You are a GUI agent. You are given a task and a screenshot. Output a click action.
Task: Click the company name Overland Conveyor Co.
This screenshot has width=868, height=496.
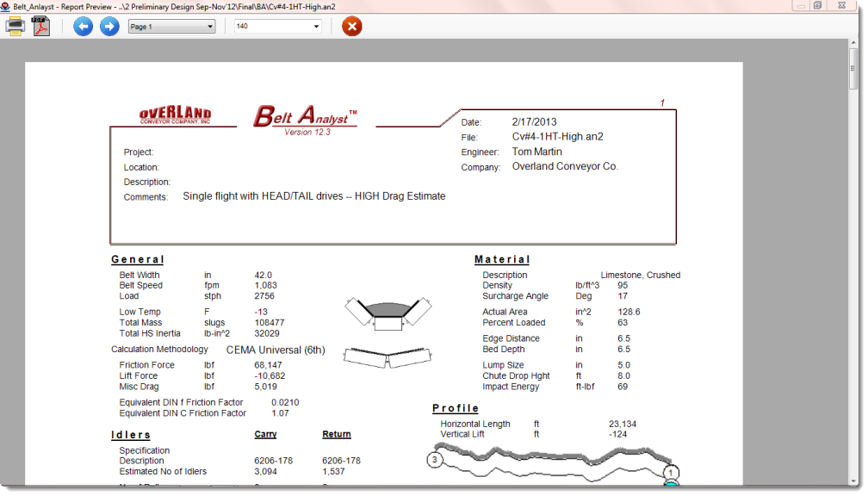(x=565, y=166)
